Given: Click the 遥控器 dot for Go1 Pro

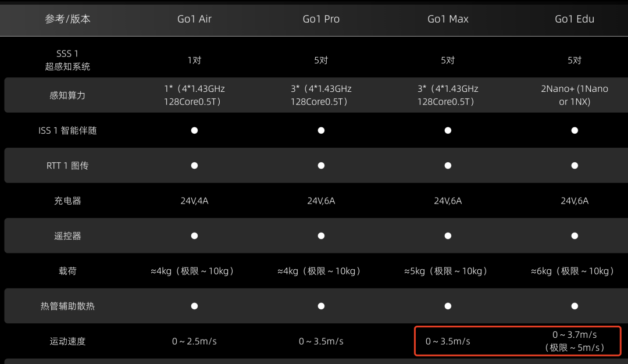Looking at the screenshot, I should [321, 236].
